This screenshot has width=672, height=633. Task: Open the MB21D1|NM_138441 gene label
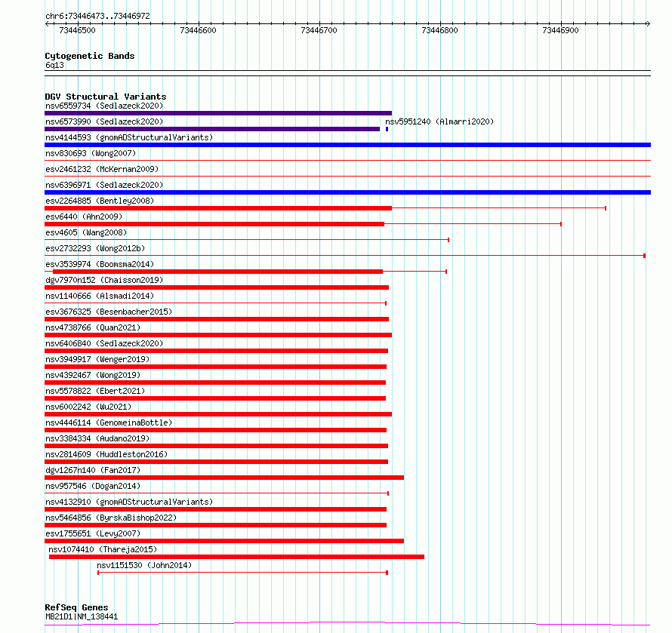(x=82, y=616)
